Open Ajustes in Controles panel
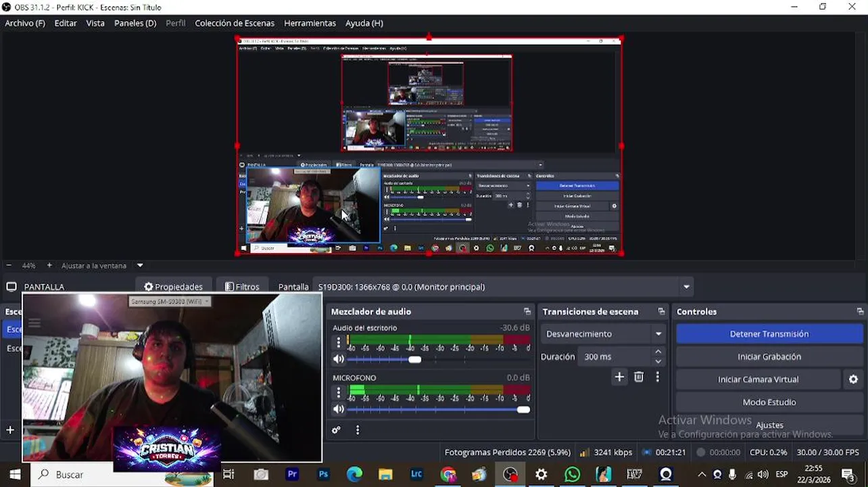Viewport: 868px width, 487px height. (769, 425)
